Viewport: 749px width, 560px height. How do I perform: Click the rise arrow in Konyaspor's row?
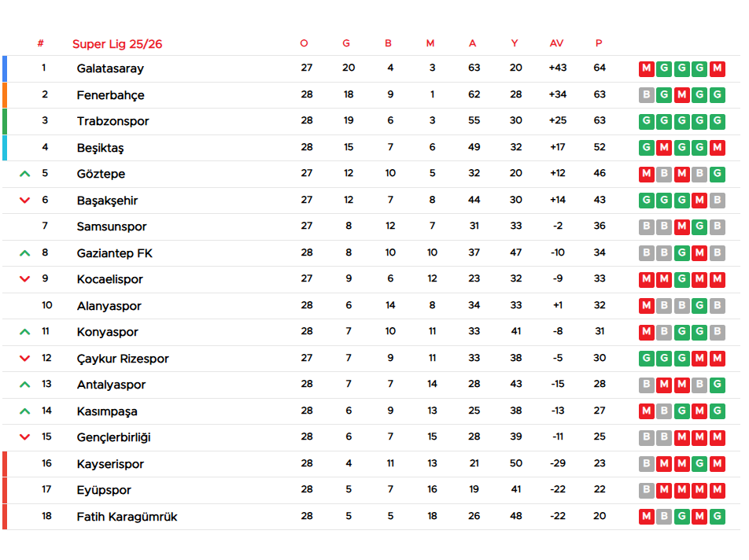point(24,332)
